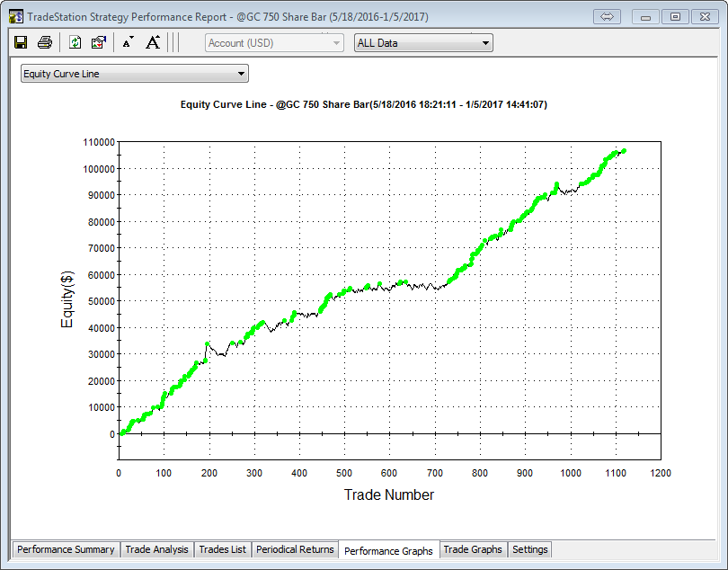Viewport: 728px width, 570px height.
Task: Open report properties settings icon
Action: coord(99,42)
